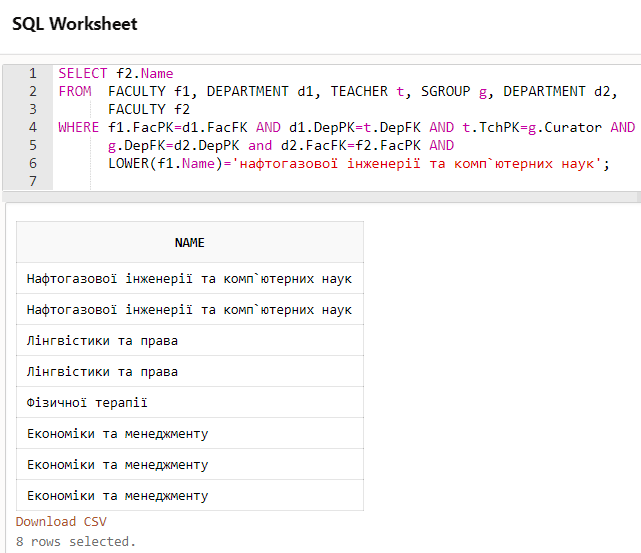Select the Фізичної терапії result row
The width and height of the screenshot is (641, 553).
point(189,402)
